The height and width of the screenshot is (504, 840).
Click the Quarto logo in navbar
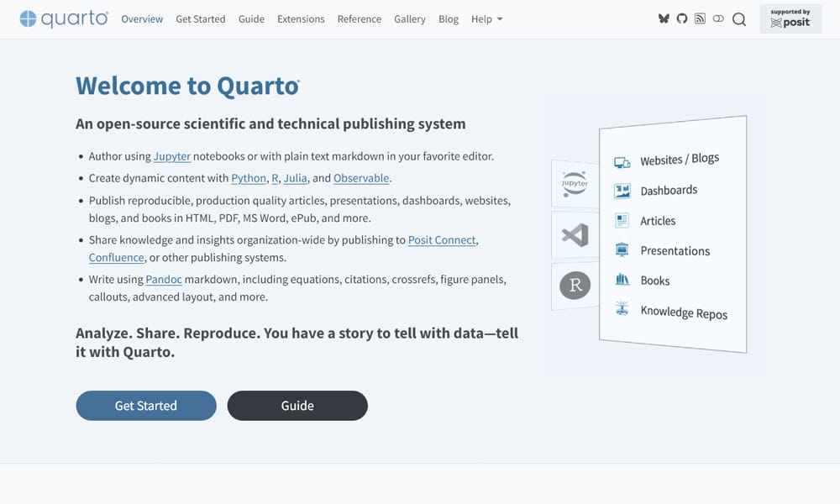click(64, 18)
